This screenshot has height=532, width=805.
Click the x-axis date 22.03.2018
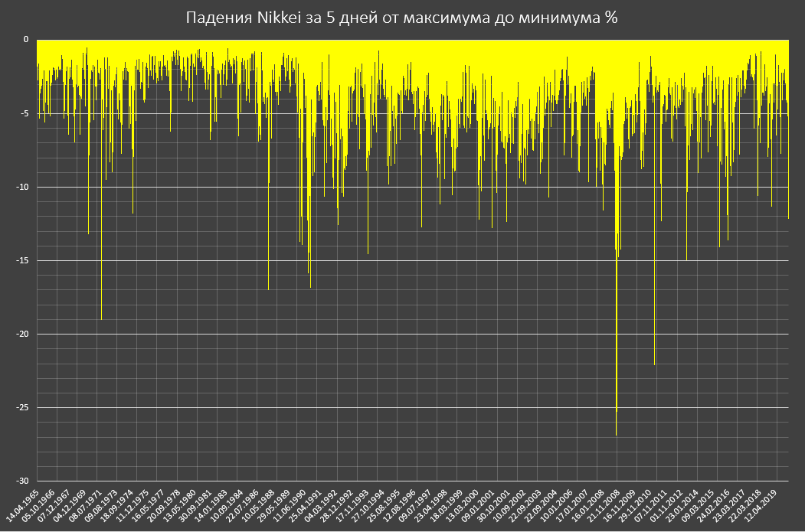tap(743, 506)
